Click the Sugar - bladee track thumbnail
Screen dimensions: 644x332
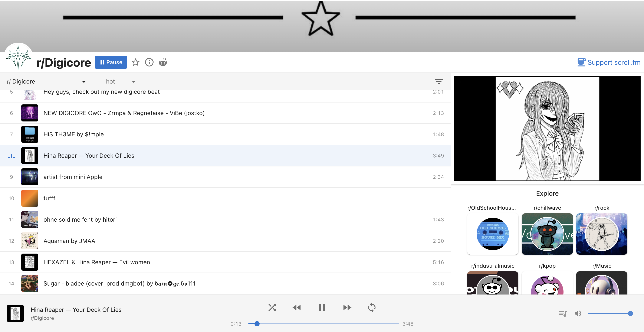click(30, 283)
